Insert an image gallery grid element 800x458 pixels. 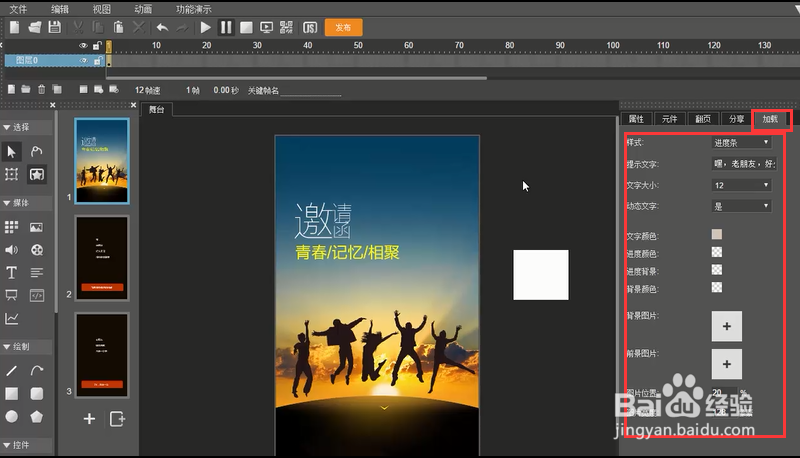pos(11,227)
